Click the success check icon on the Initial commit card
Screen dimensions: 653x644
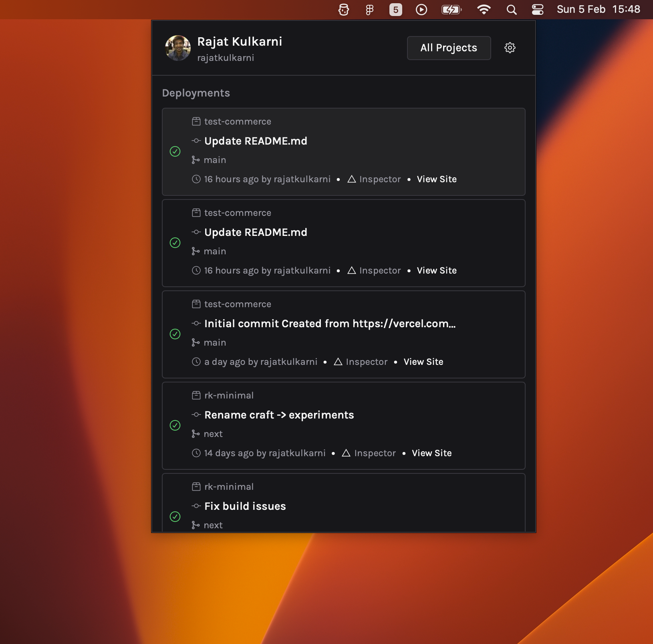coord(175,334)
